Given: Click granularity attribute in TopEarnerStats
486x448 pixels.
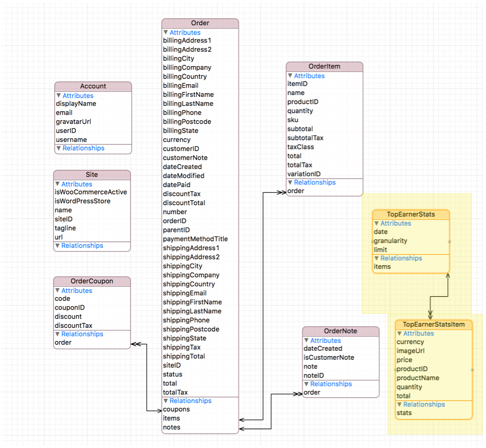Looking at the screenshot, I should coord(390,240).
